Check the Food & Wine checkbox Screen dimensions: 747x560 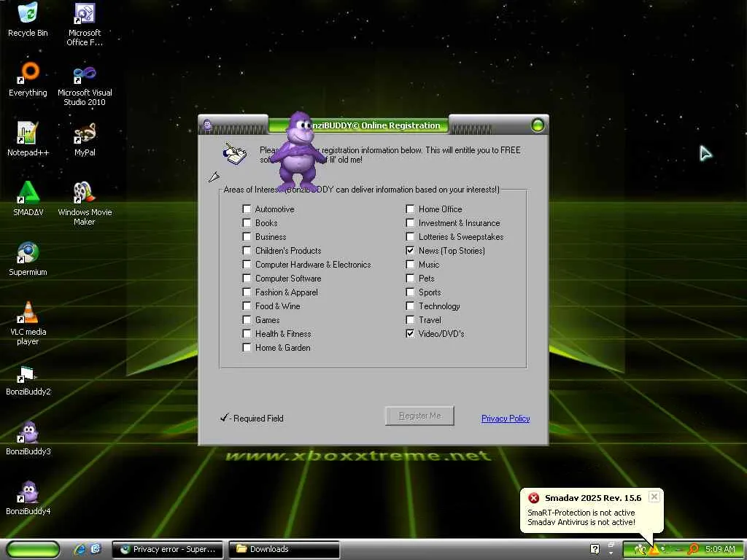point(247,306)
